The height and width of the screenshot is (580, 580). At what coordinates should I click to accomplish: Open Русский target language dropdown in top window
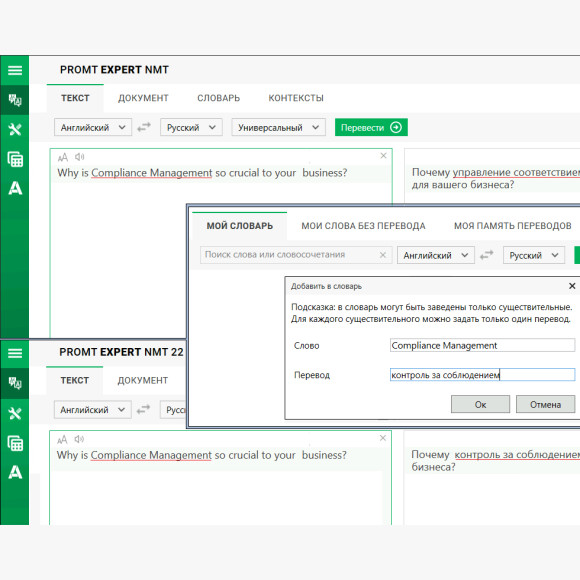click(x=191, y=127)
